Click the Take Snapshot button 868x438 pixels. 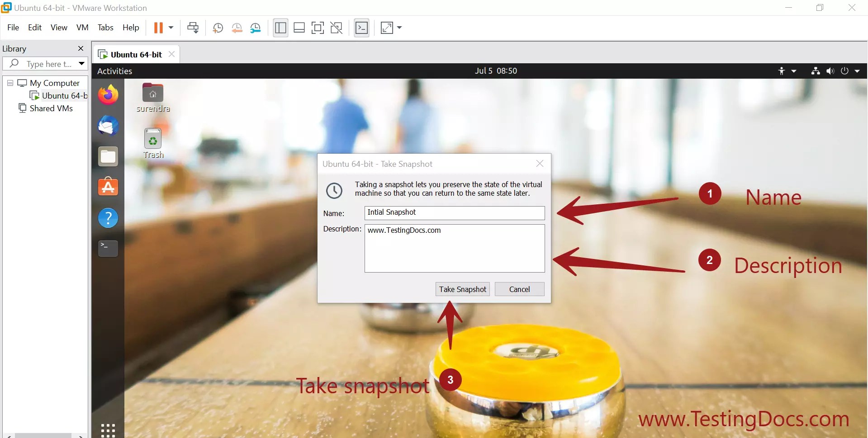click(x=462, y=289)
